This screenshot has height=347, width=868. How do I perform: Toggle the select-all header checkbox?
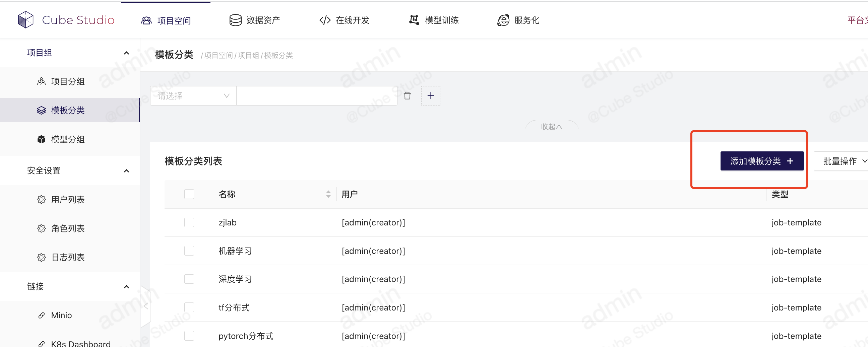coord(189,194)
